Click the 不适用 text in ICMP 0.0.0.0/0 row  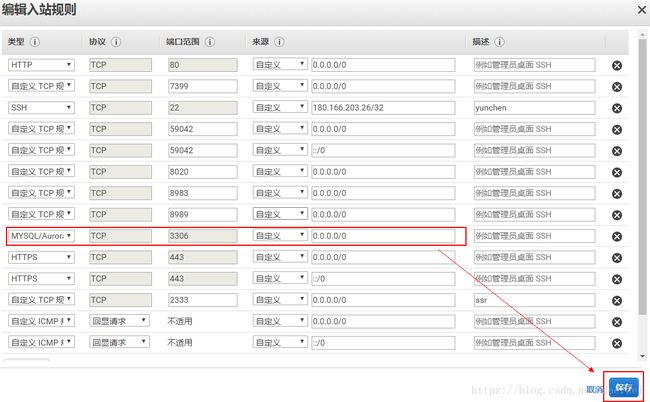point(180,321)
